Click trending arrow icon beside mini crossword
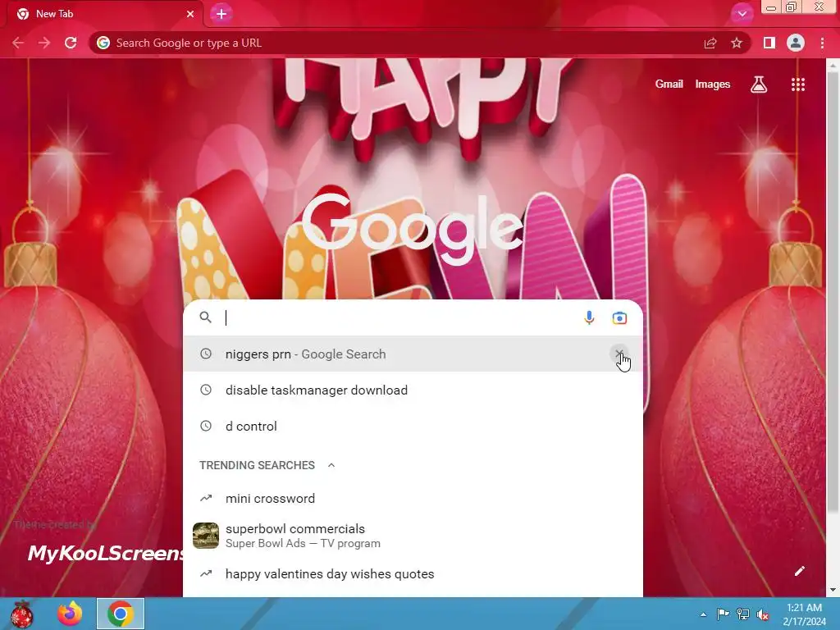 [206, 498]
